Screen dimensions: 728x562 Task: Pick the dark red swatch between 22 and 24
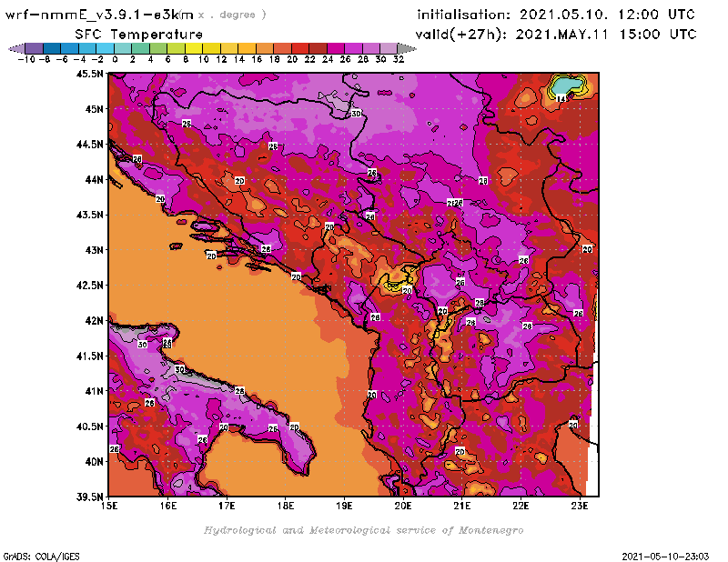[318, 48]
